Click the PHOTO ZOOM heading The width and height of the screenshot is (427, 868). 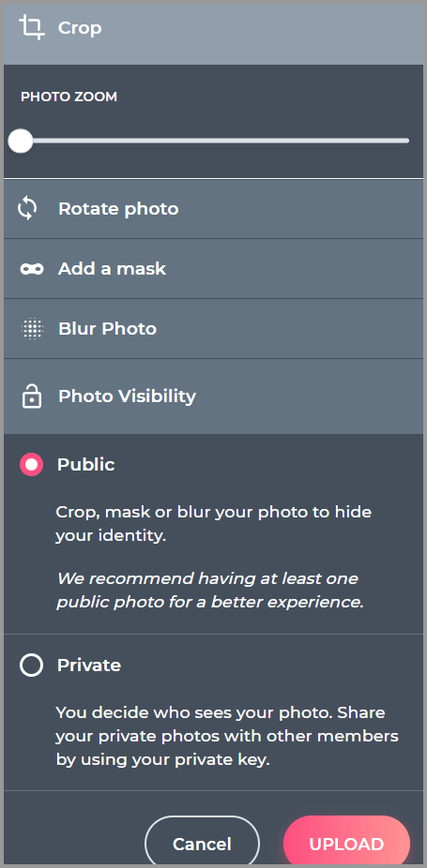coord(69,97)
